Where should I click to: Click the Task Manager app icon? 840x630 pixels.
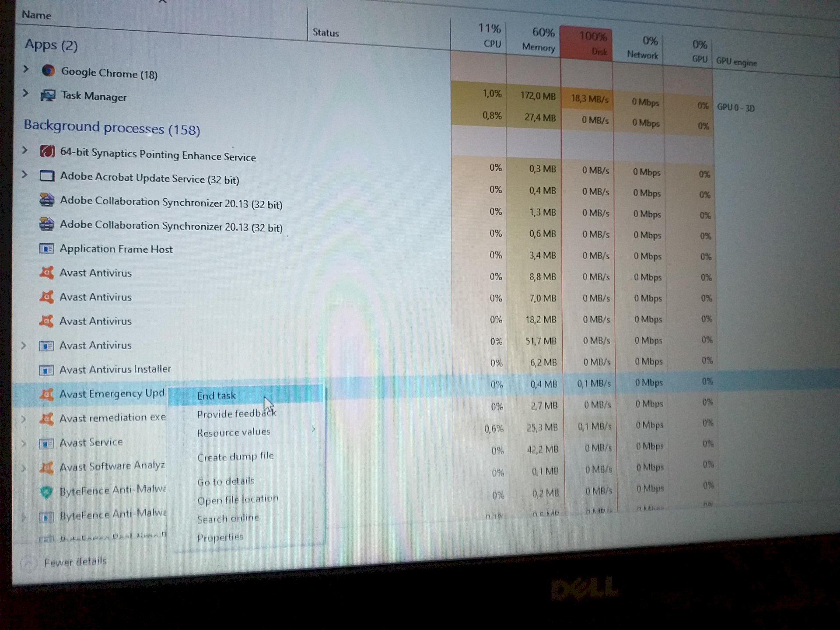[48, 94]
